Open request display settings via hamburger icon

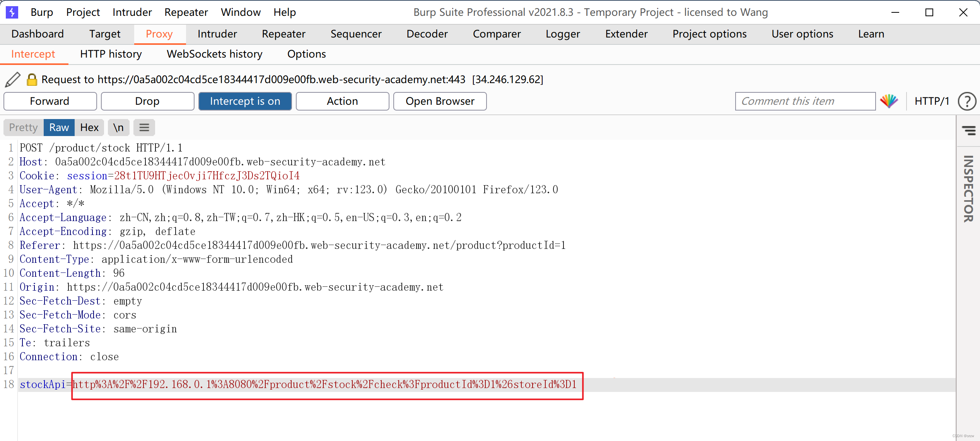(x=144, y=127)
